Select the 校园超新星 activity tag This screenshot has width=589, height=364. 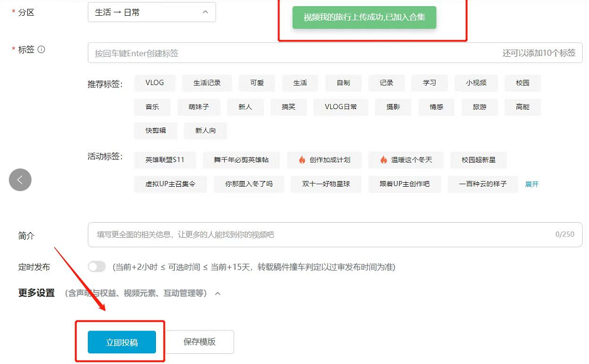[x=479, y=160]
